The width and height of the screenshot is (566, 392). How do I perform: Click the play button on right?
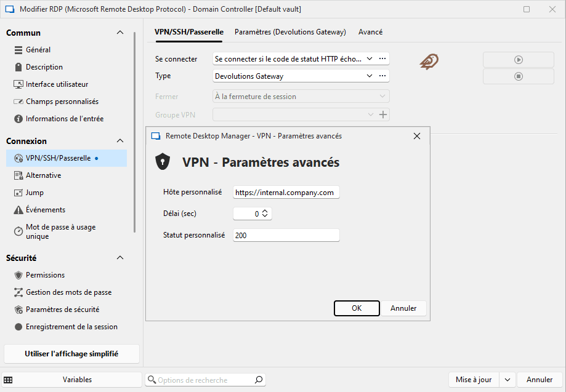click(519, 60)
